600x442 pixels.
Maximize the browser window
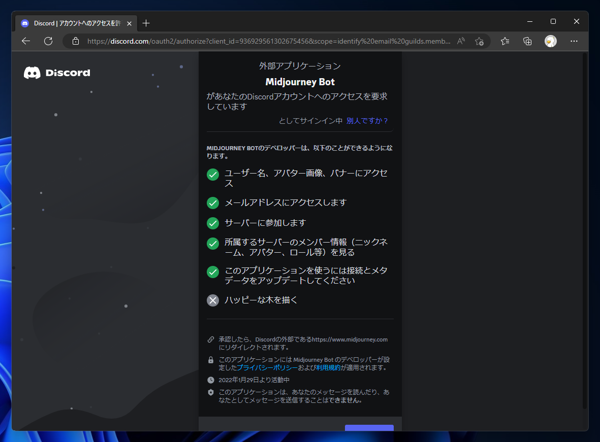(553, 21)
